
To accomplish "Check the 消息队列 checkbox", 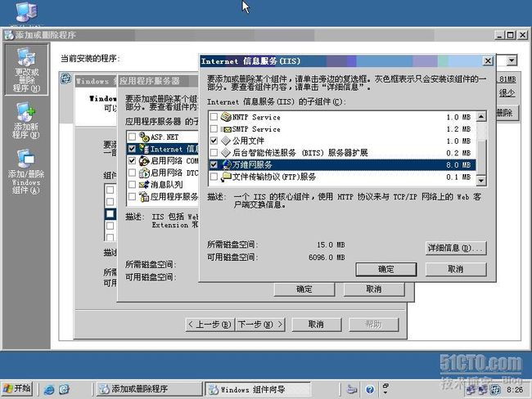I will coord(132,185).
